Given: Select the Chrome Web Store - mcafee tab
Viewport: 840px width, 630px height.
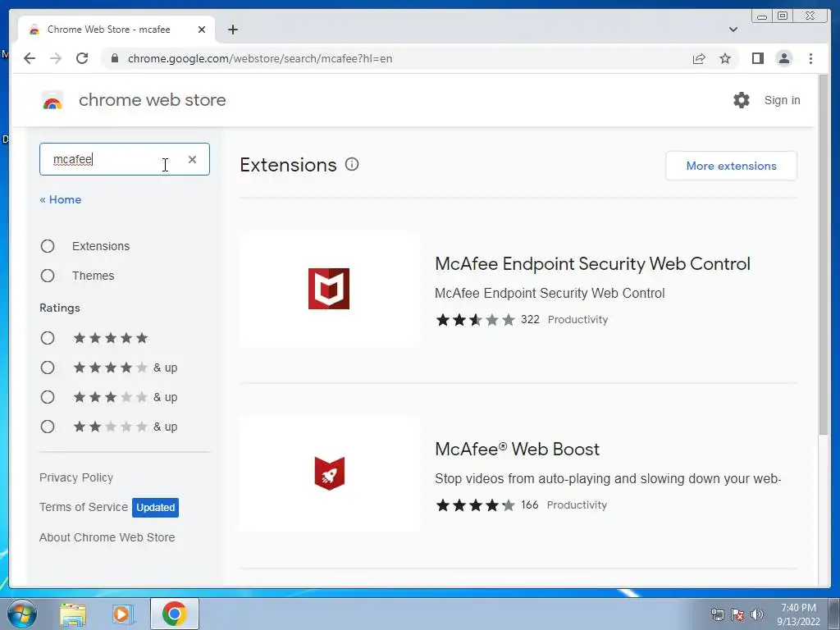Looking at the screenshot, I should click(116, 30).
